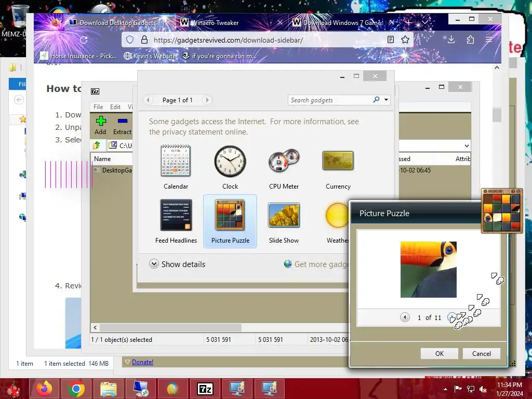The image size is (532, 399).
Task: Expand Show details in gadget gallery
Action: [x=177, y=264]
